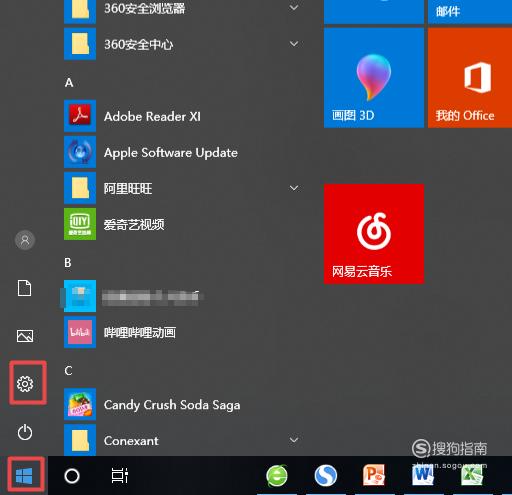The width and height of the screenshot is (512, 495).
Task: Open the 网易云音乐 tile
Action: (374, 234)
